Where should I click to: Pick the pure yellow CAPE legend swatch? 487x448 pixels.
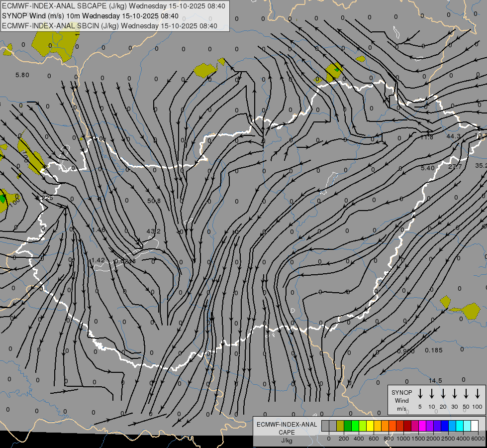click(370, 426)
